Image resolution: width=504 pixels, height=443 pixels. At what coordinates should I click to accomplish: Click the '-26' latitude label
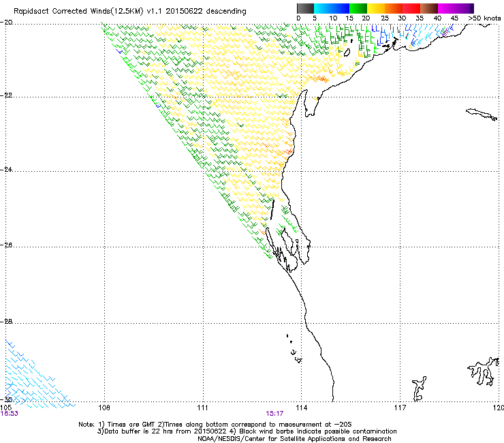(6, 245)
